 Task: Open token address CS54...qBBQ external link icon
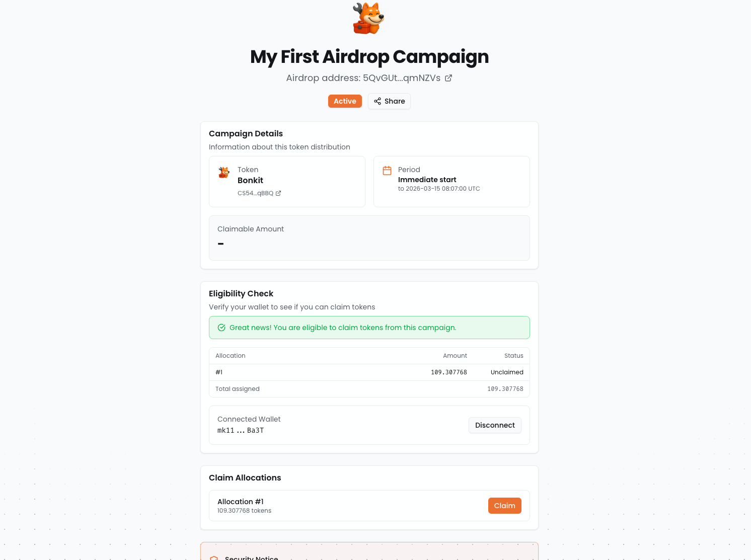pos(278,193)
